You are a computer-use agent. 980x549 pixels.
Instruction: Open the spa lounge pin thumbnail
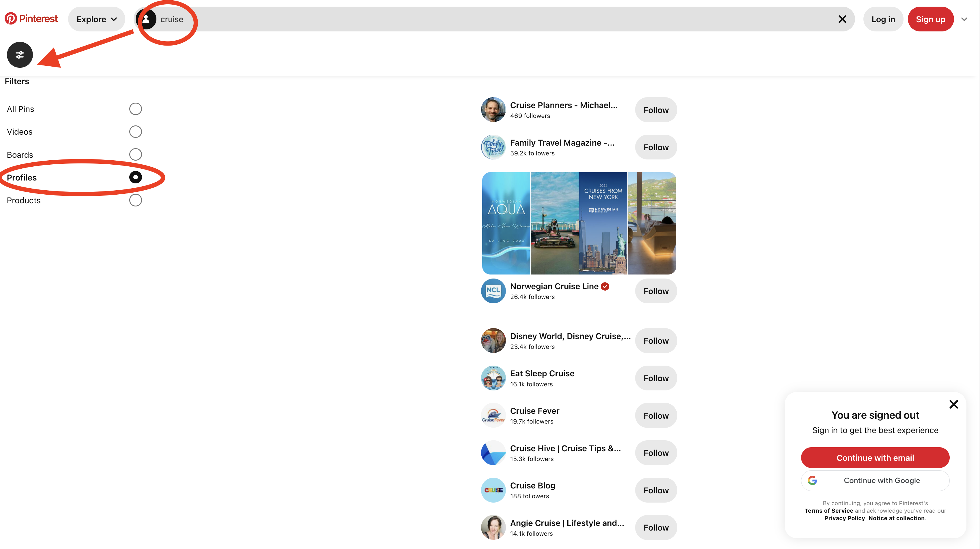coord(652,223)
